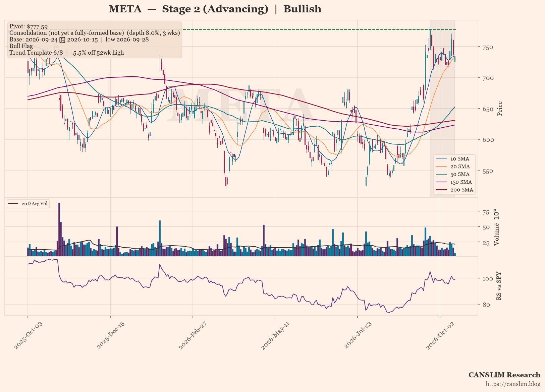The width and height of the screenshot is (545, 392).
Task: Click the 600 price axis label
Action: [x=488, y=140]
